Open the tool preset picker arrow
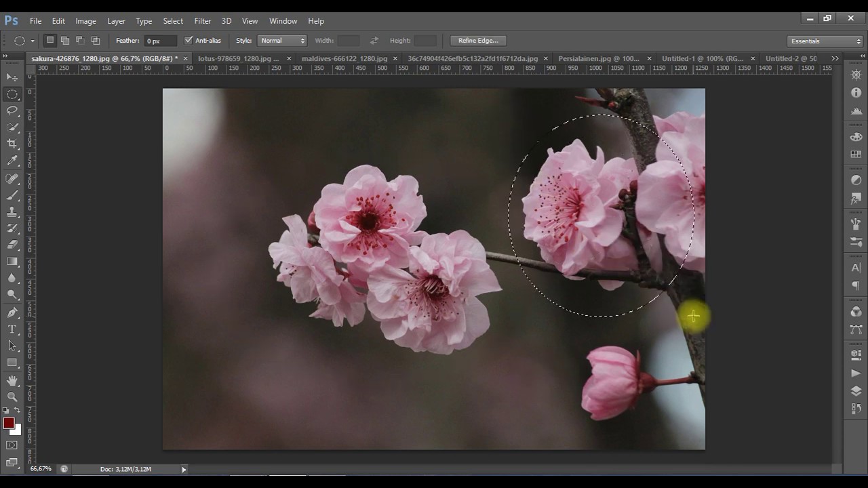The width and height of the screenshot is (868, 488). (x=32, y=41)
